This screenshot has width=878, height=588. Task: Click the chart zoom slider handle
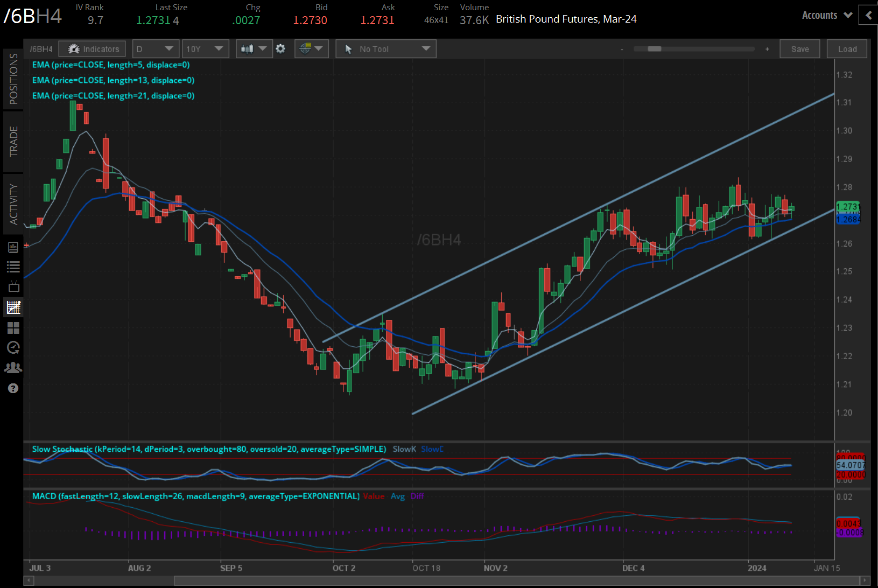click(x=654, y=49)
